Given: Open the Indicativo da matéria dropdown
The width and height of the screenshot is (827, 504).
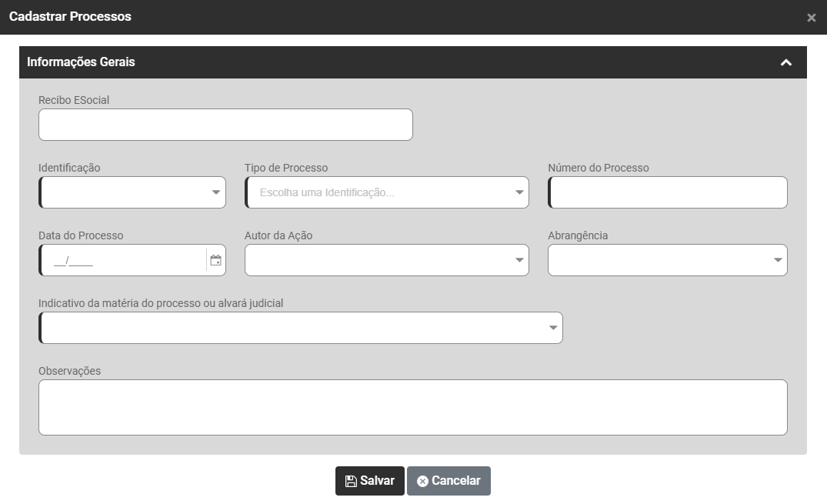Looking at the screenshot, I should click(x=553, y=328).
